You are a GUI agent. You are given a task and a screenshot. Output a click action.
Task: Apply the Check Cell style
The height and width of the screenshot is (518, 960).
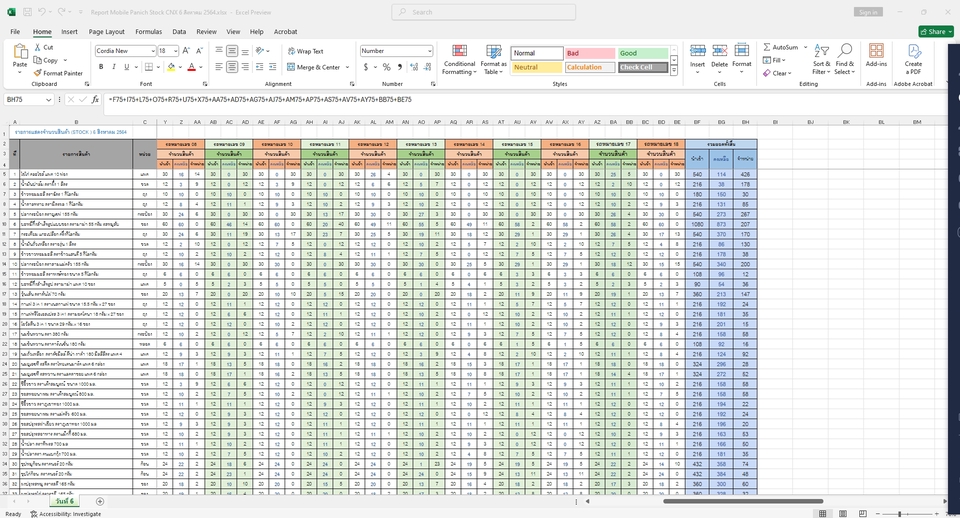(642, 67)
